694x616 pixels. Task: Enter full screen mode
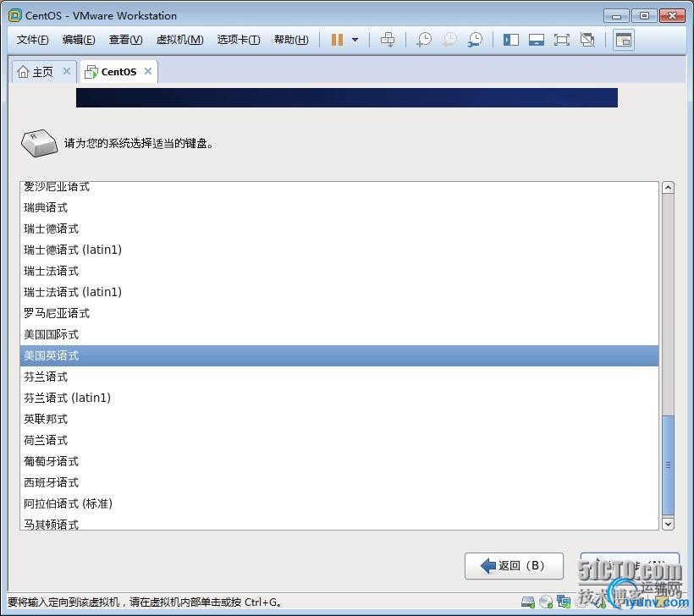pyautogui.click(x=562, y=40)
